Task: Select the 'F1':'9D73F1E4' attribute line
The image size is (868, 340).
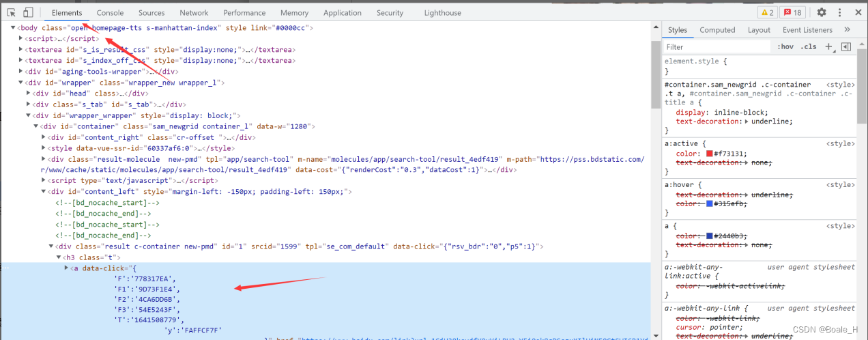Action: pyautogui.click(x=147, y=289)
